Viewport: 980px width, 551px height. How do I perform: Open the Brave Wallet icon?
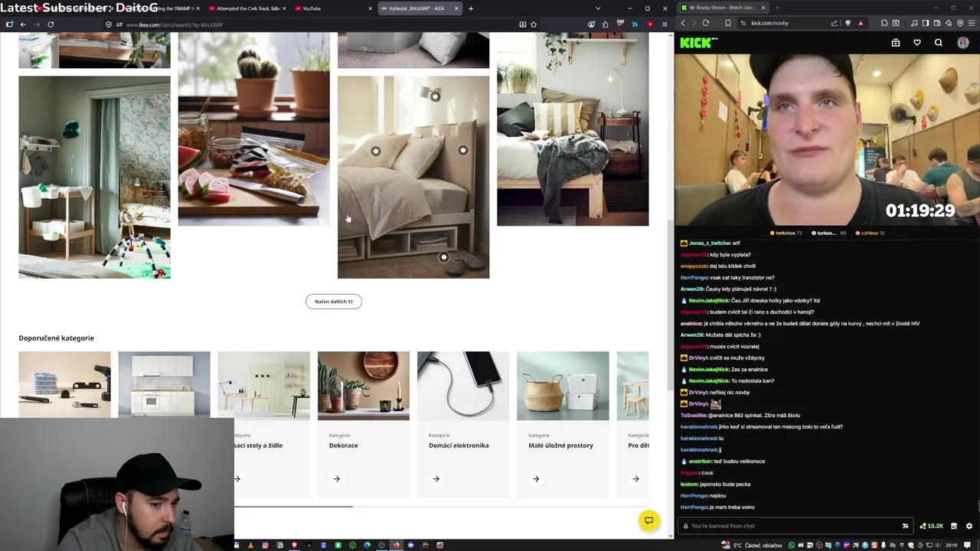coord(937,23)
